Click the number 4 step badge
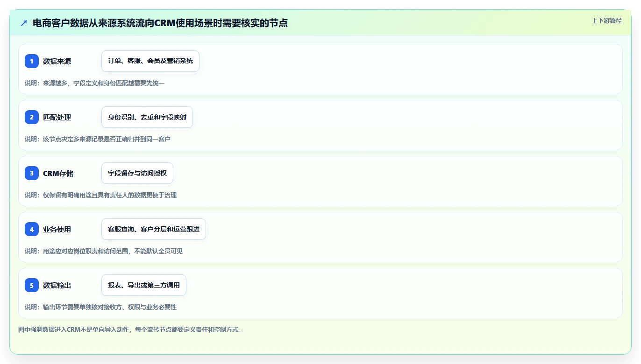 [32, 229]
